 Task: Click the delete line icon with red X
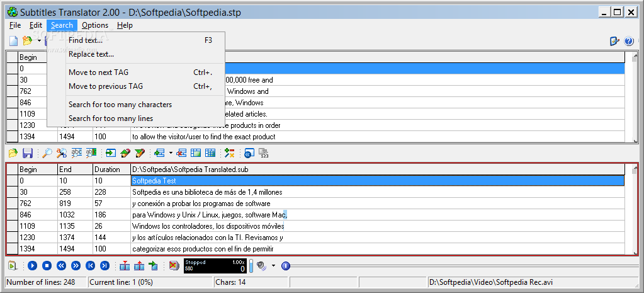pyautogui.click(x=181, y=153)
